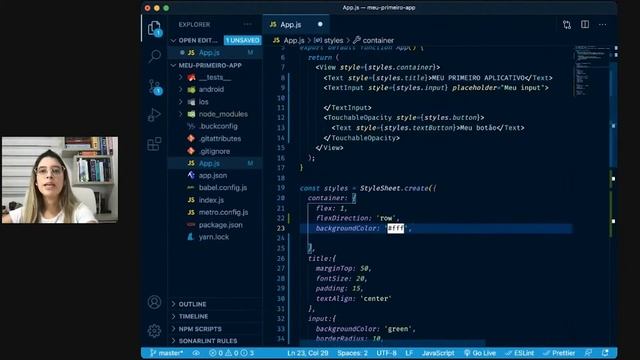The height and width of the screenshot is (360, 640).
Task: Open App.js under Open Editors
Action: [215, 53]
